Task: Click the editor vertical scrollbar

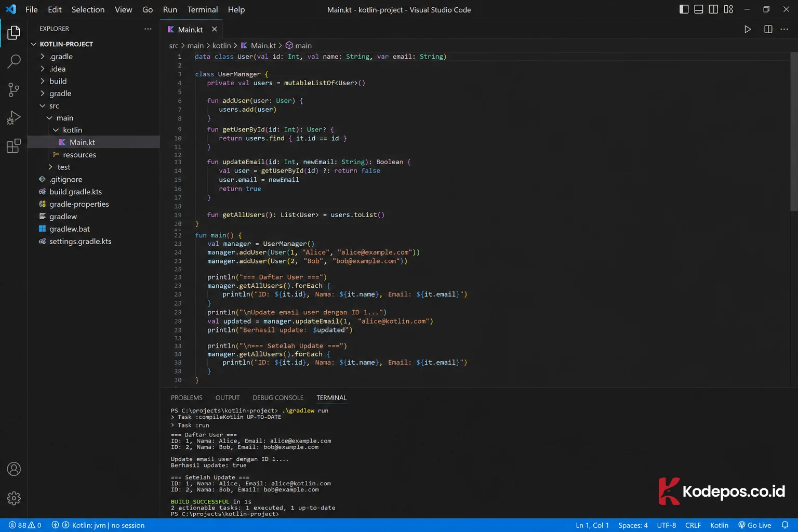Action: (x=794, y=131)
